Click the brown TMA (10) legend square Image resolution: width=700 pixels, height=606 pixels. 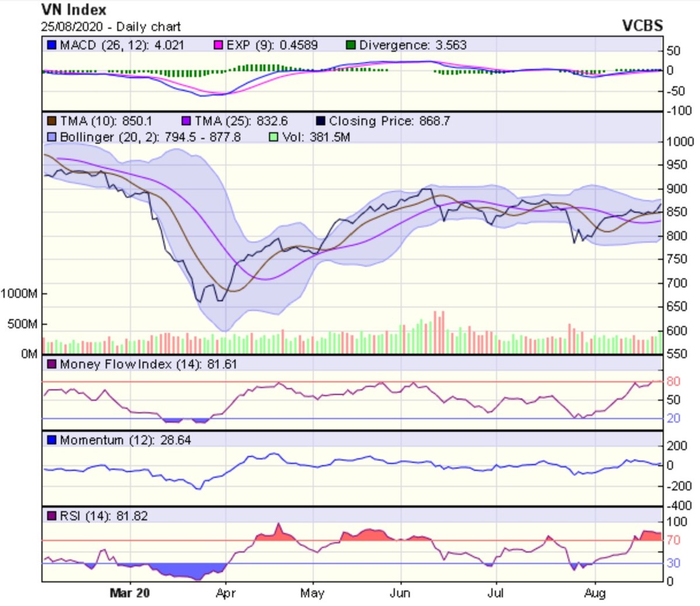click(51, 121)
